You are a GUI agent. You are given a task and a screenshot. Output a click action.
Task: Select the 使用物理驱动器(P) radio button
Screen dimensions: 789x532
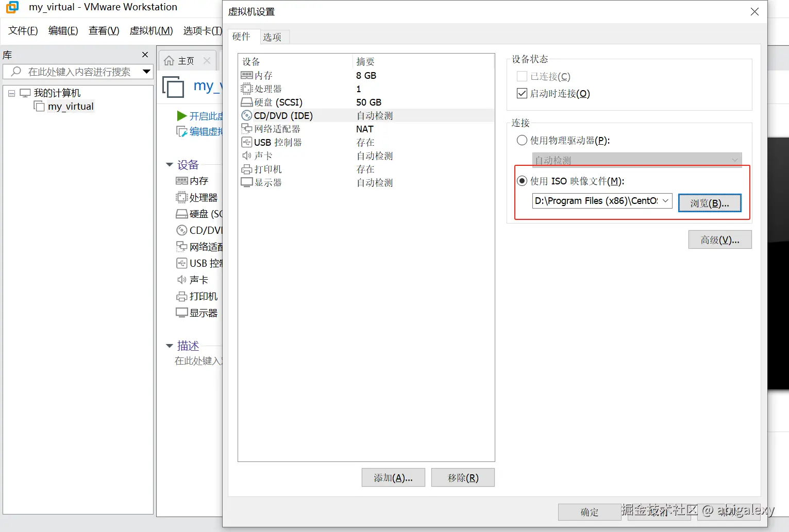(x=522, y=140)
